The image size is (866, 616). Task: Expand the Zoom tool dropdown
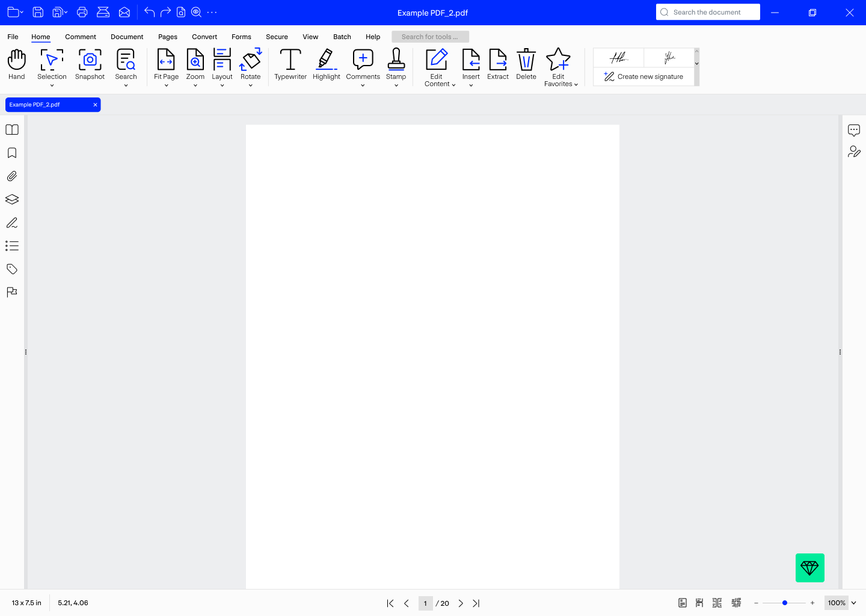click(195, 85)
